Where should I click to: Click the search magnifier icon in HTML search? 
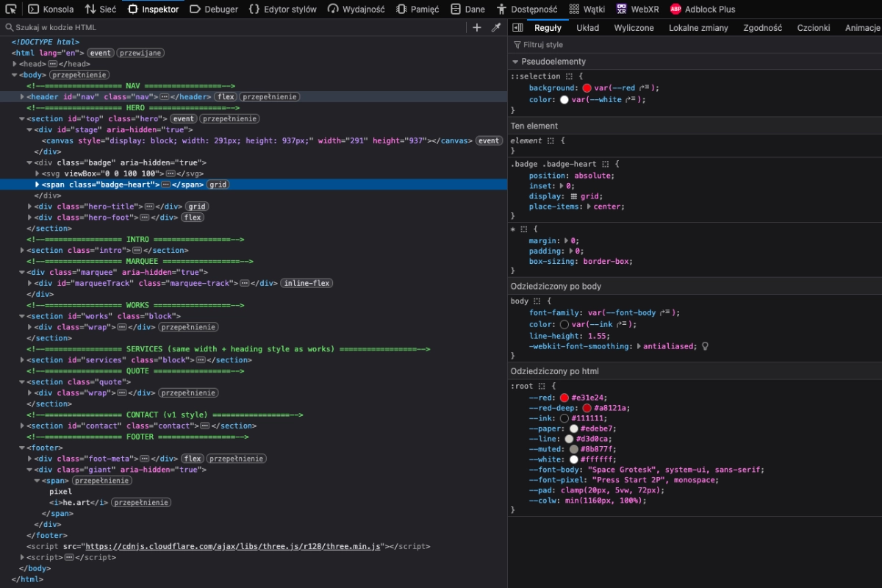tap(10, 27)
